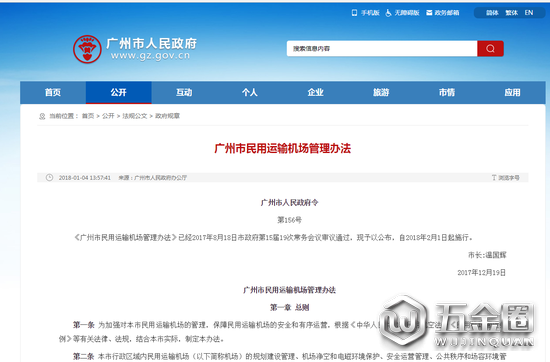The image size is (550, 362).
Task: Click the Guangzhou government emblem logo
Action: 87,49
